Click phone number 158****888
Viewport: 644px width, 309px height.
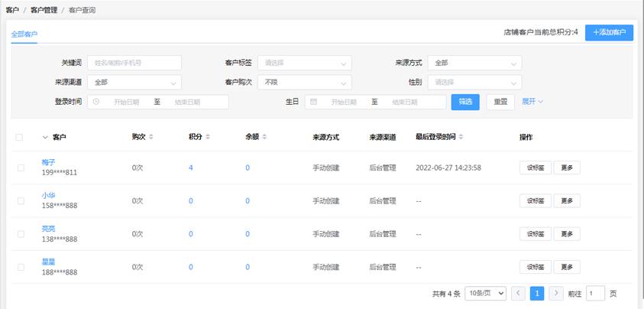point(60,205)
